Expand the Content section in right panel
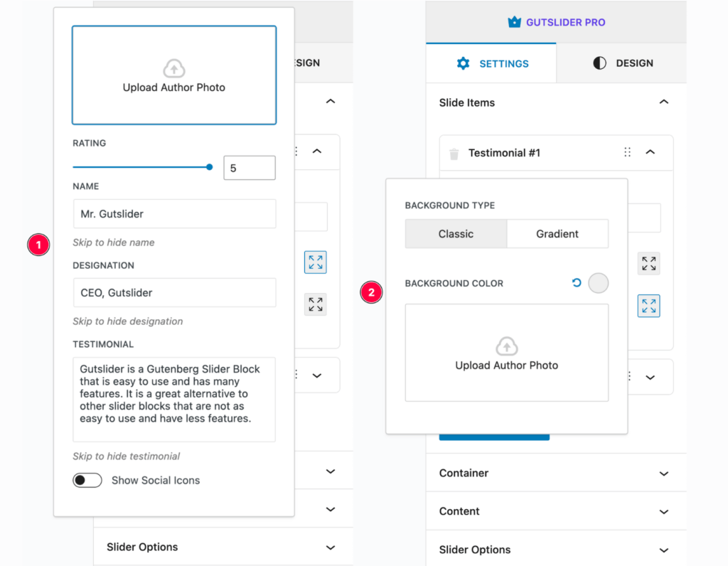The width and height of the screenshot is (728, 566). [663, 512]
